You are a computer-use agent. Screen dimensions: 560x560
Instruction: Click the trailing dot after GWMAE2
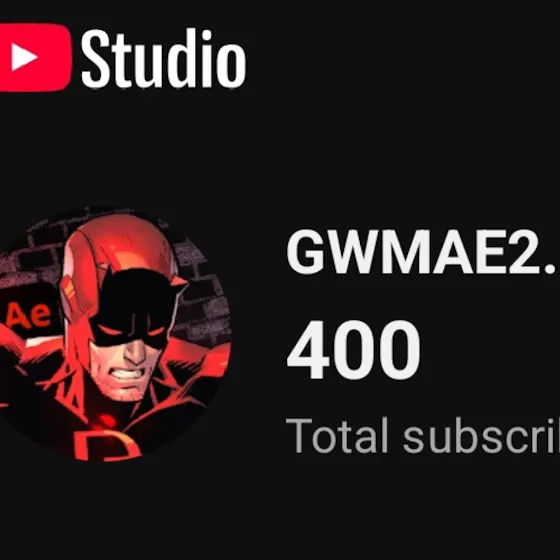[x=550, y=269]
